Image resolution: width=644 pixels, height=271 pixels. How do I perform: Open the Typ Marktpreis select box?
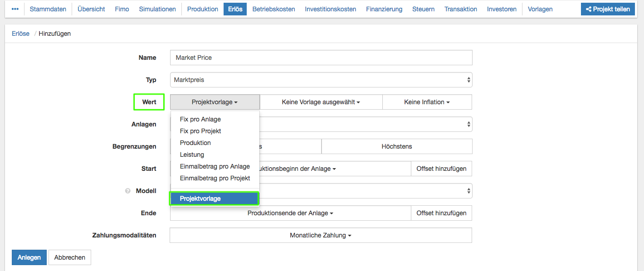point(321,80)
